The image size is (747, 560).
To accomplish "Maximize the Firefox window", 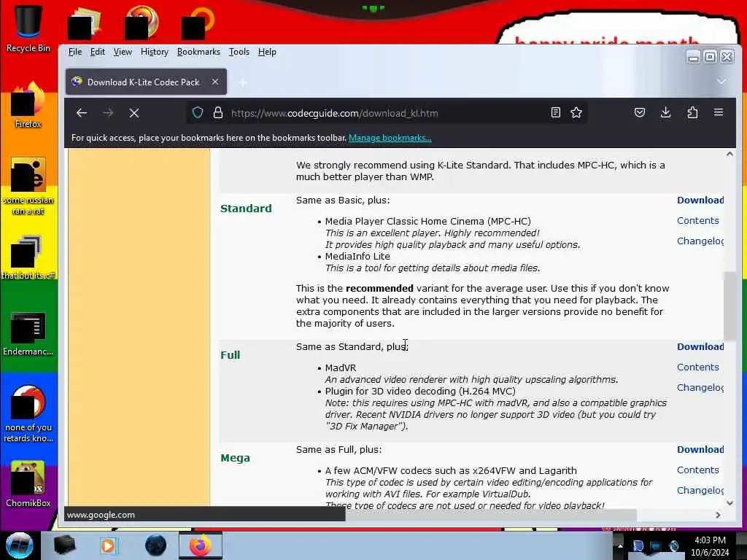I will point(710,57).
